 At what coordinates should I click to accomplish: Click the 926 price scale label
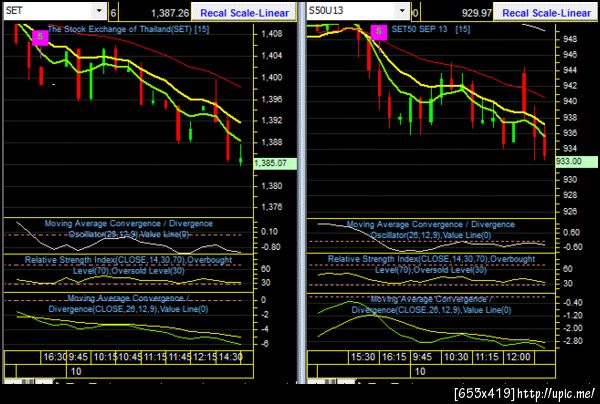pyautogui.click(x=570, y=211)
